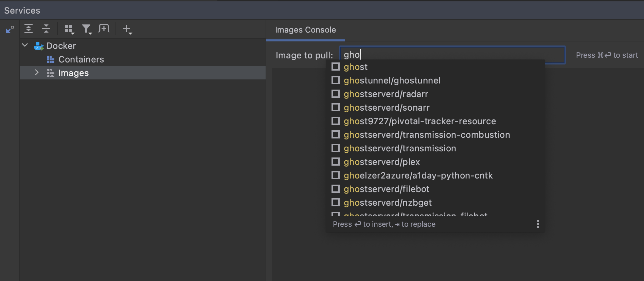Open the Filter services icon

[x=87, y=30]
